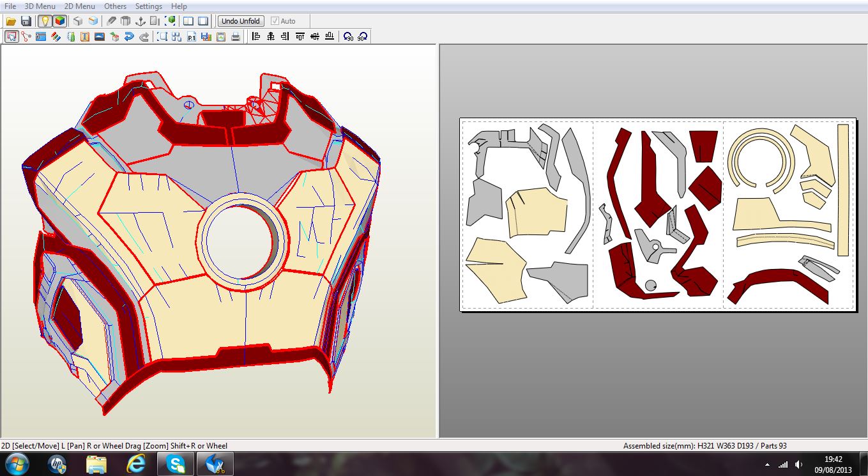Click the Undo Unfold button
This screenshot has width=868, height=476.
pos(241,21)
